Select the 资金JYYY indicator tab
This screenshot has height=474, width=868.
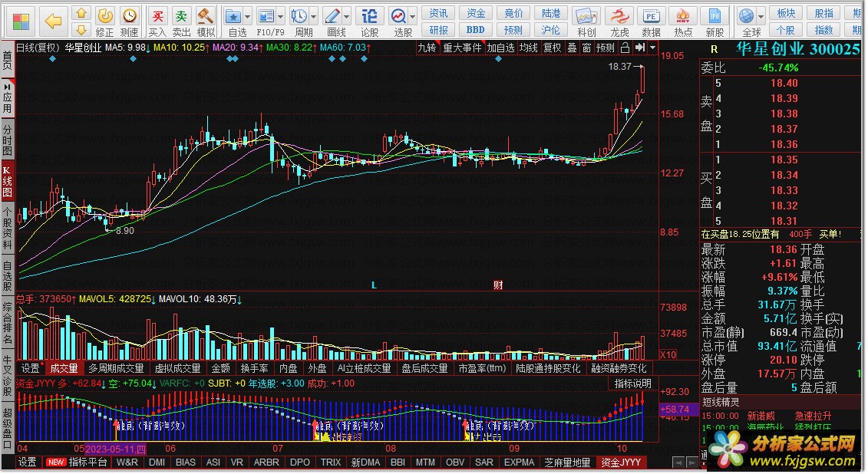[x=621, y=462]
